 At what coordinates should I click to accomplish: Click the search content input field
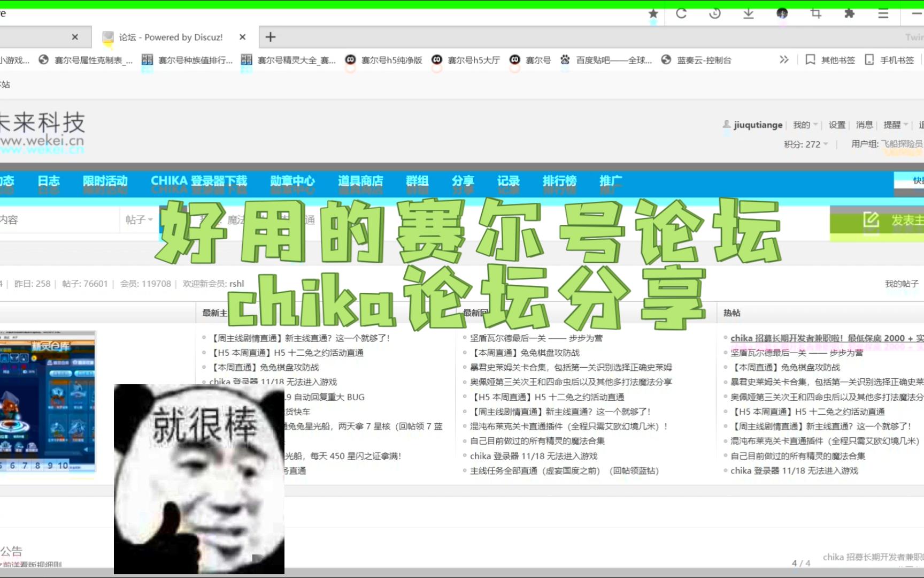pos(59,219)
